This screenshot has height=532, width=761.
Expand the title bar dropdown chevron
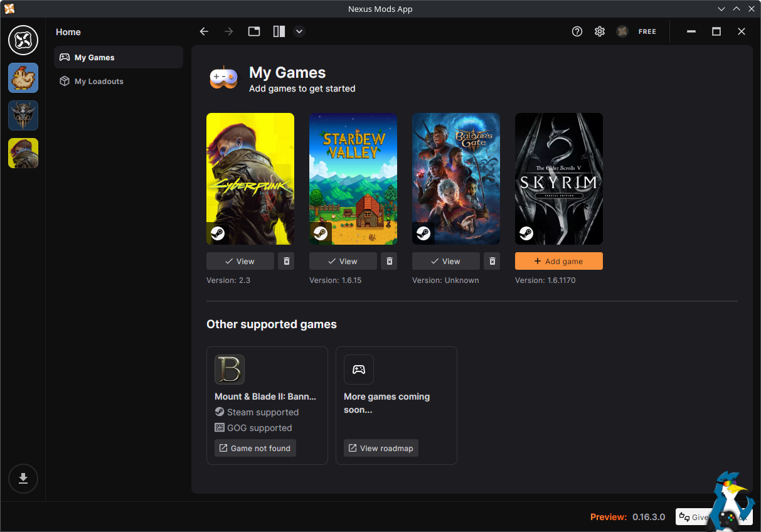[x=721, y=9]
